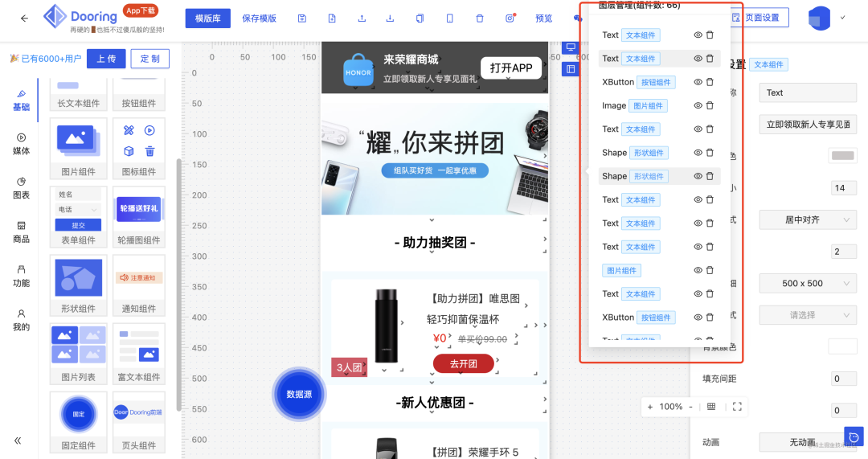Zoom in with the plus sign
This screenshot has height=459, width=868.
point(650,407)
